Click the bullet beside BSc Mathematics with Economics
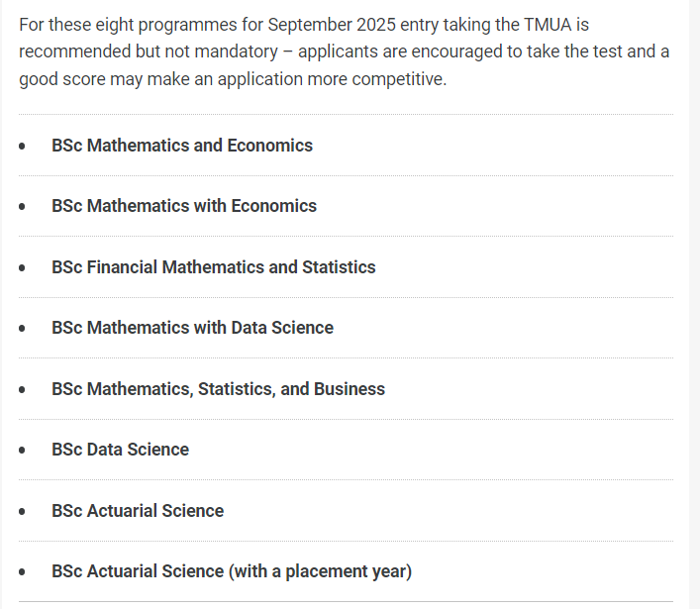Viewport: 700px width, 609px height. tap(22, 206)
